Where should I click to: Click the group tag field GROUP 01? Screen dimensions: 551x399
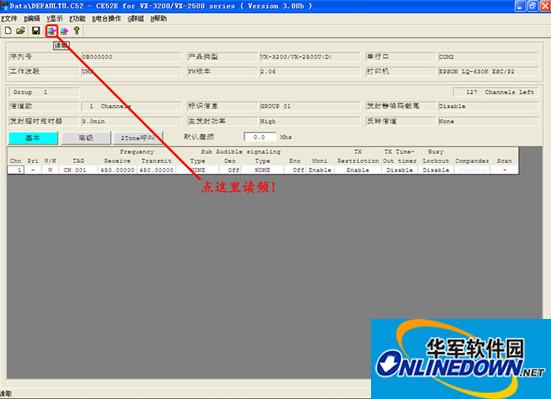(x=310, y=106)
